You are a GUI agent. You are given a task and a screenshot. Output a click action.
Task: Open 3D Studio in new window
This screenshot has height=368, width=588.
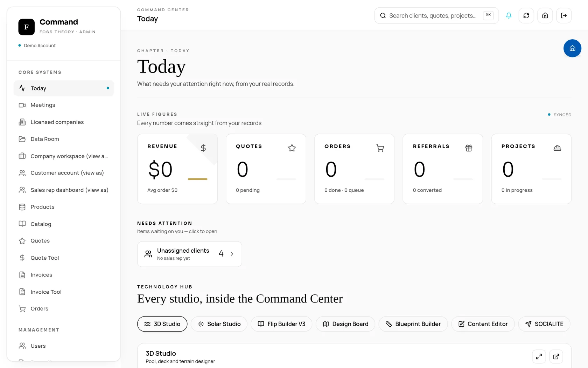556,357
